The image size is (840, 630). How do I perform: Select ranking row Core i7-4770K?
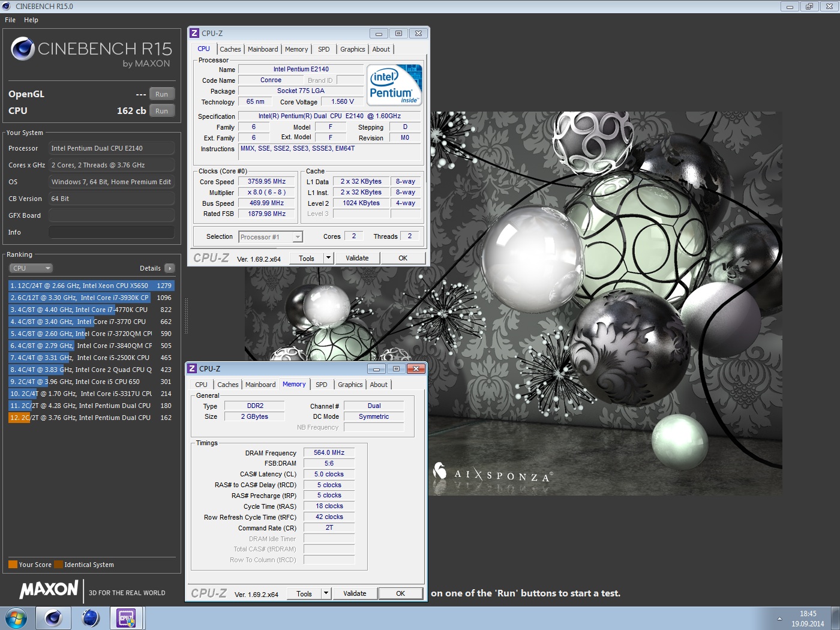tap(91, 310)
